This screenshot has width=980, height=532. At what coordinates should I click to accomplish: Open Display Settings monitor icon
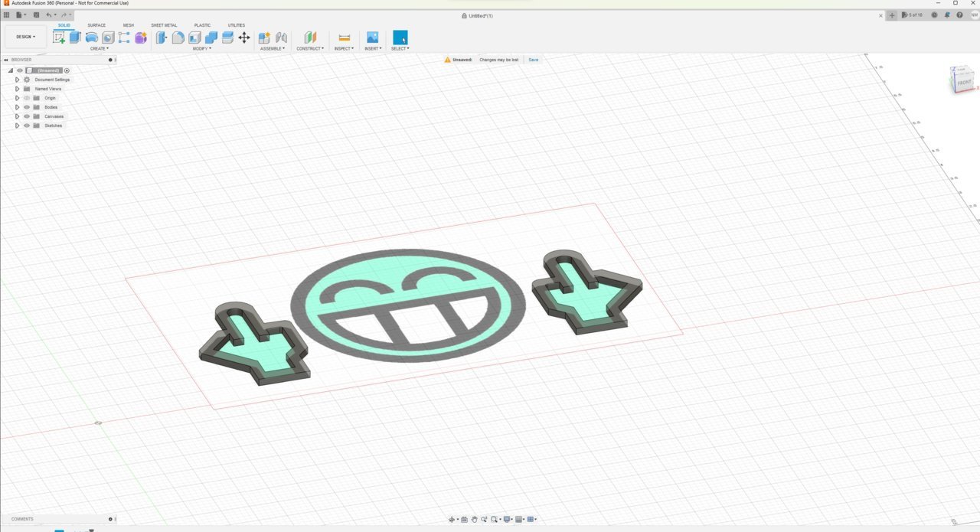[x=507, y=519]
